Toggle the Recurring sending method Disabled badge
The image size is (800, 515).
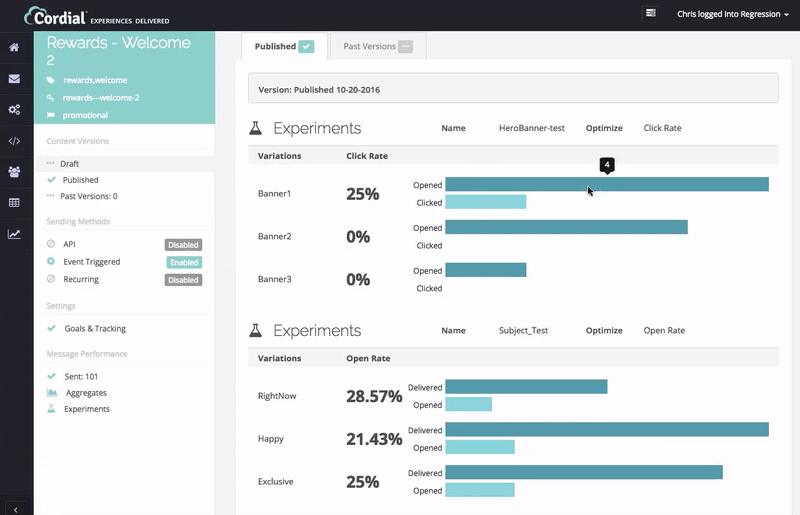pyautogui.click(x=183, y=280)
